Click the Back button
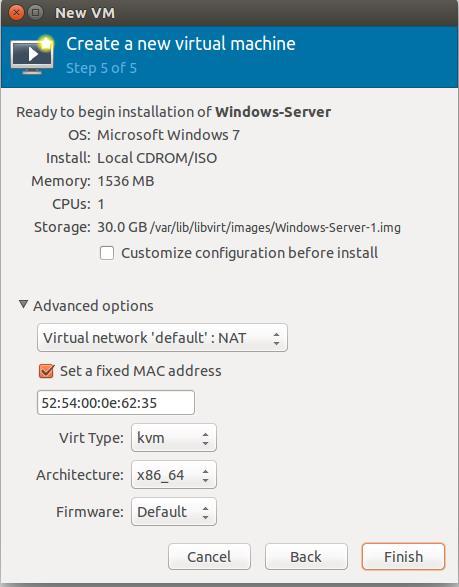459x587 pixels. 306,557
